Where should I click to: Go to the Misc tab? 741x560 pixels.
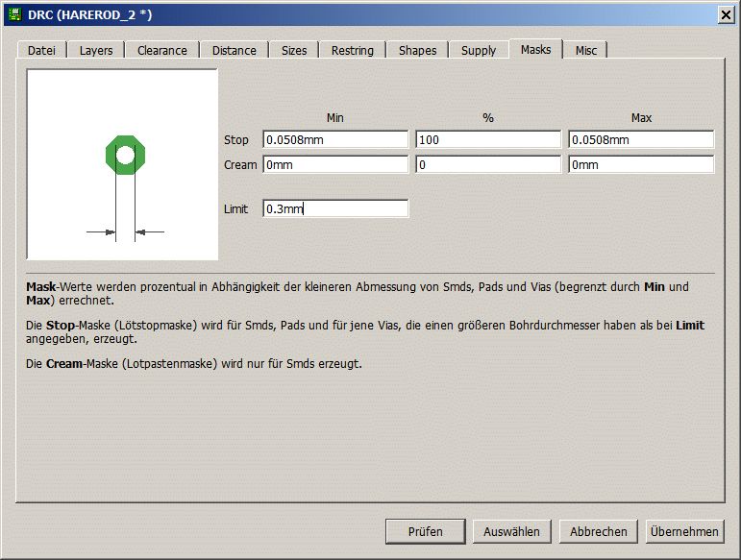click(586, 50)
